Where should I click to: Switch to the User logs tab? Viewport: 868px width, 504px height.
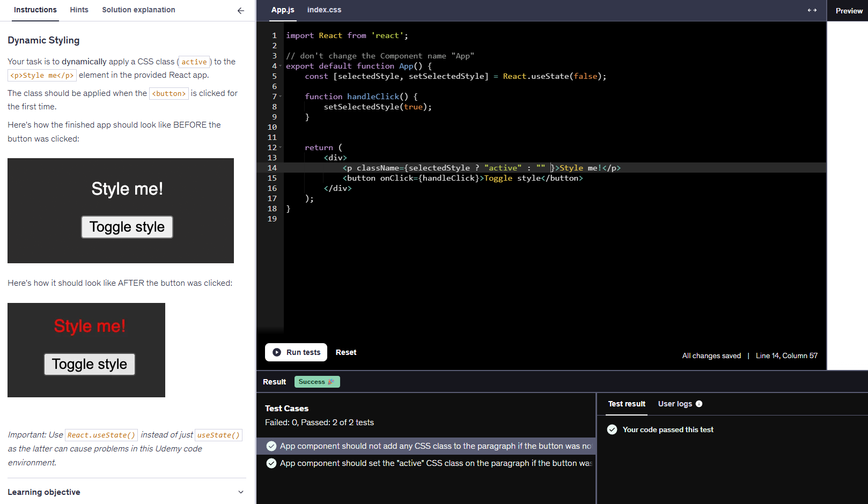[x=675, y=404]
